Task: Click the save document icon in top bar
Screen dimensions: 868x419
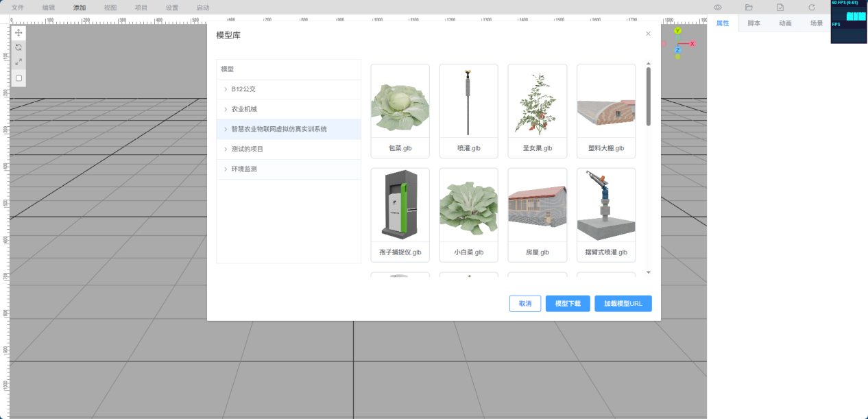Action: pyautogui.click(x=780, y=8)
